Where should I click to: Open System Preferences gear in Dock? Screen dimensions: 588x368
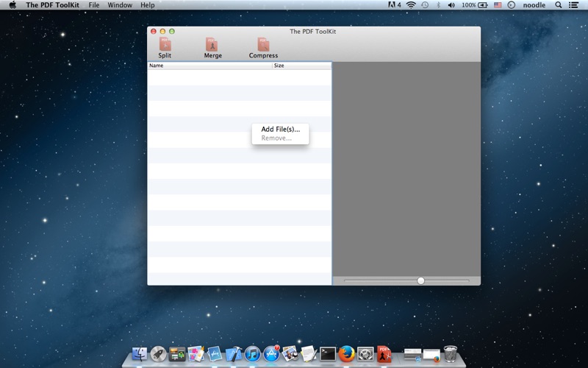pos(365,354)
